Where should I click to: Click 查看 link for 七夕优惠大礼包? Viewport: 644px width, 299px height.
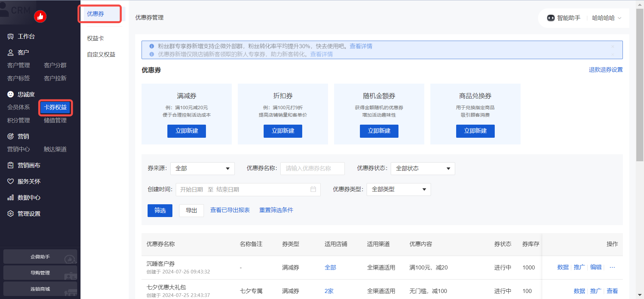click(x=612, y=291)
